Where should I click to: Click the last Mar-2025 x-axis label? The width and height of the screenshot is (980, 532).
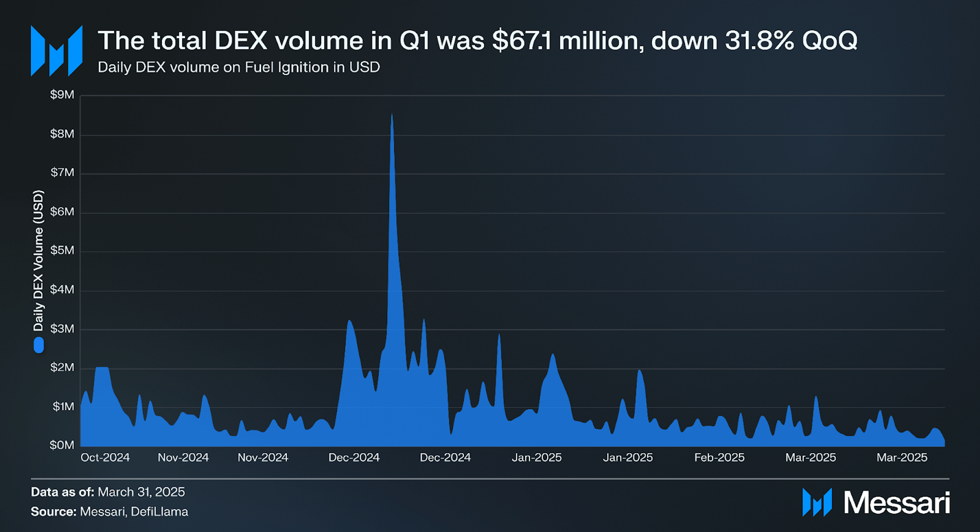coord(902,457)
